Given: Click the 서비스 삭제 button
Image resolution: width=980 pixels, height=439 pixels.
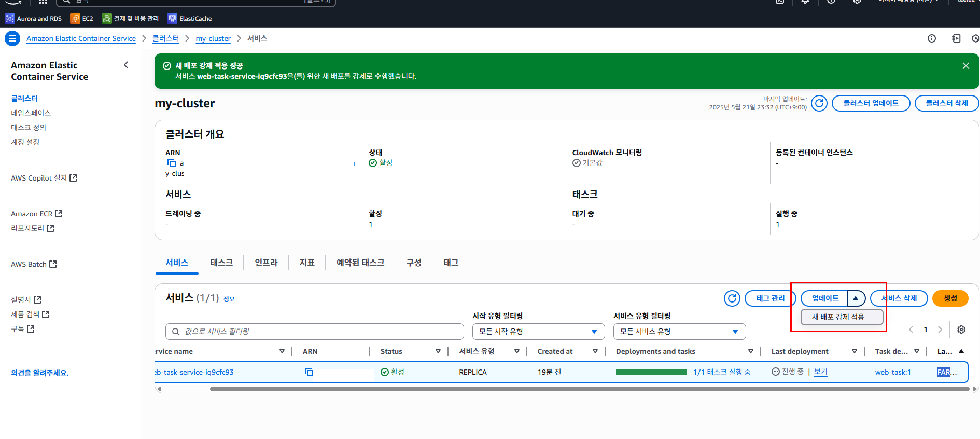Looking at the screenshot, I should [899, 298].
